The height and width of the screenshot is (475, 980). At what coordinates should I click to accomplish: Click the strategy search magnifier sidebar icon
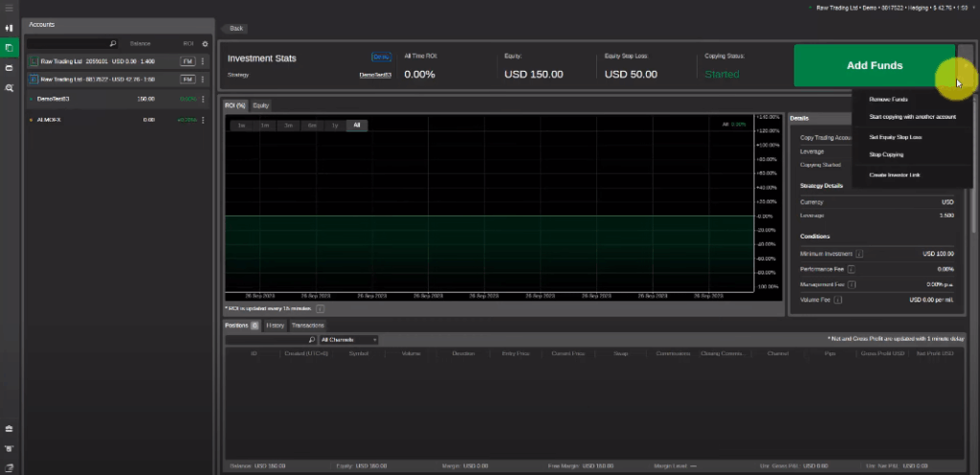pyautogui.click(x=10, y=88)
